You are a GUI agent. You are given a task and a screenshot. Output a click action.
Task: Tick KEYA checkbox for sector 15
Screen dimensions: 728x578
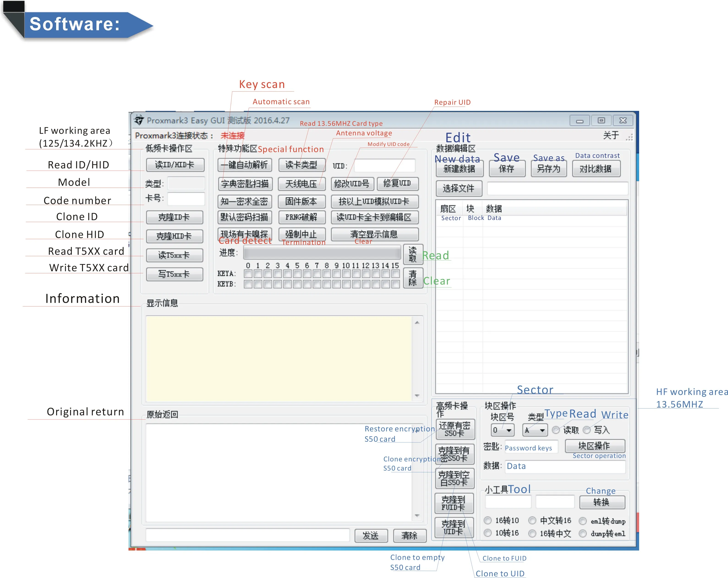coord(395,274)
